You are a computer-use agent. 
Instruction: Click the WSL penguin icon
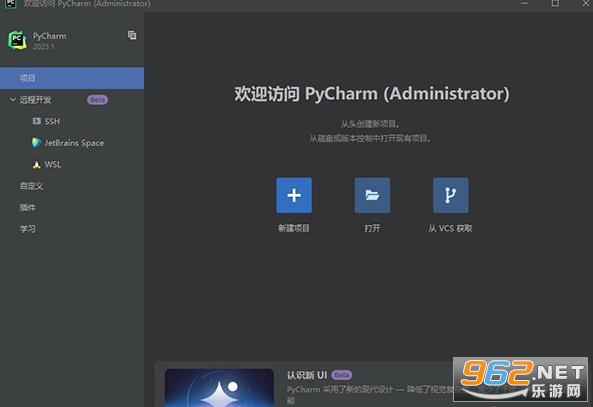pos(36,165)
